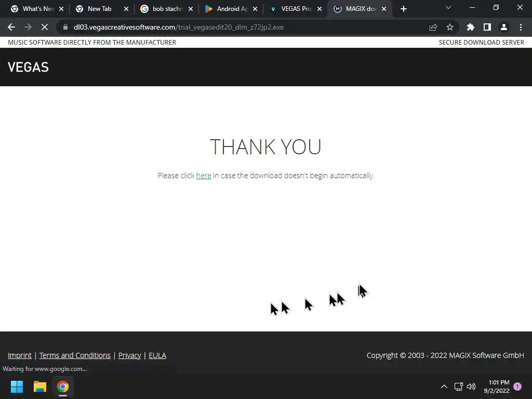
Task: Go back to the previous page
Action: coord(11,27)
